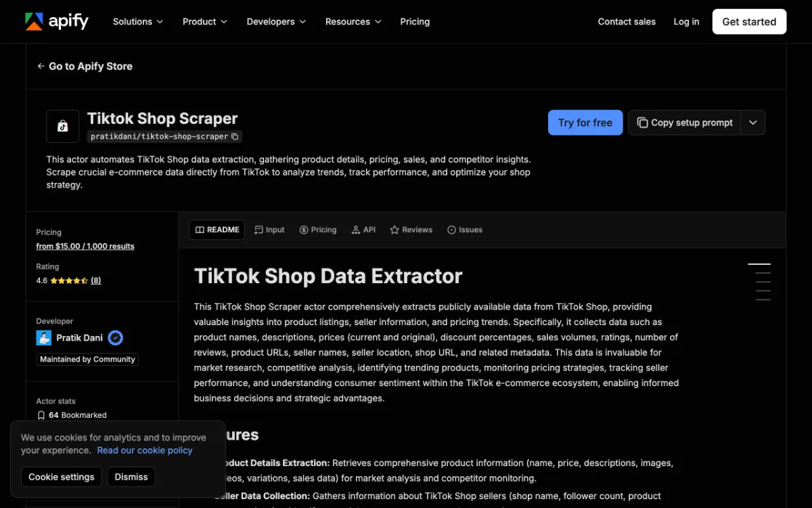Click the Maintained by Community badge
The height and width of the screenshot is (508, 812).
pos(87,360)
